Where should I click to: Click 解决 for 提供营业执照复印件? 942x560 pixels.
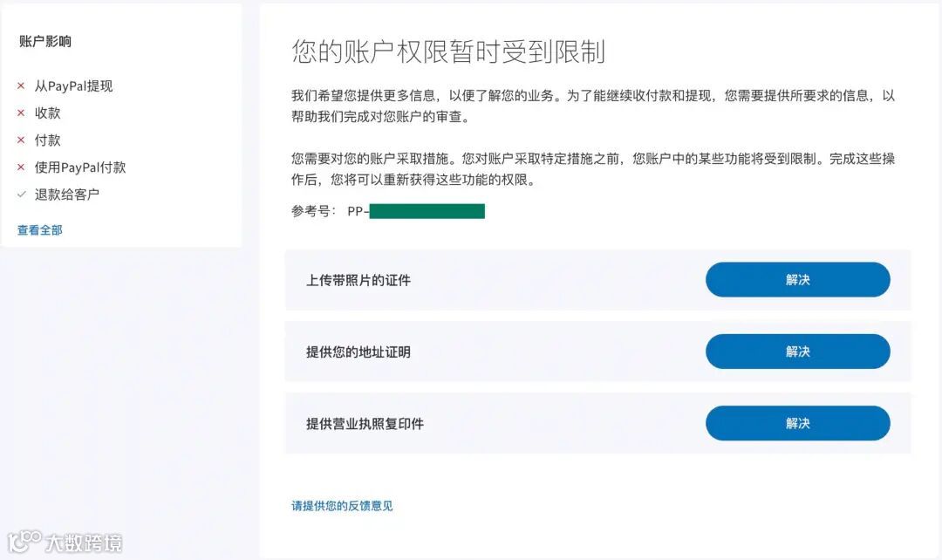click(x=797, y=423)
